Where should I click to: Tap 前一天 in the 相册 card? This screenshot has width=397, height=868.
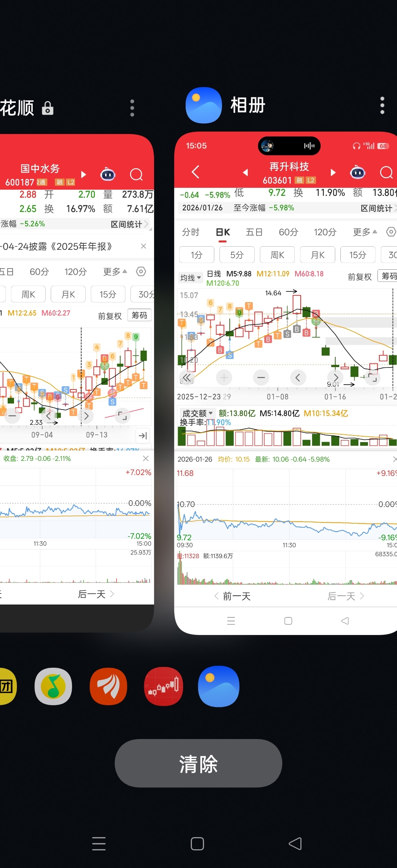[x=233, y=596]
